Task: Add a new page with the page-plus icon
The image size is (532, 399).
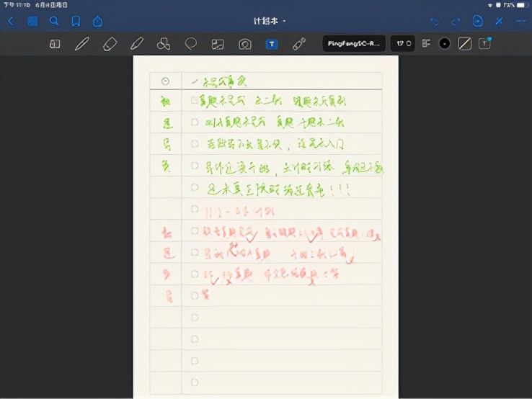Action: pos(478,21)
